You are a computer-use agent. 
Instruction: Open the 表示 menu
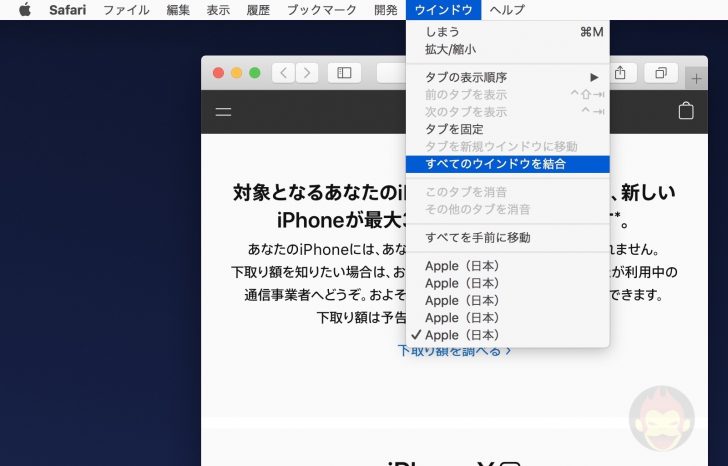pyautogui.click(x=218, y=10)
